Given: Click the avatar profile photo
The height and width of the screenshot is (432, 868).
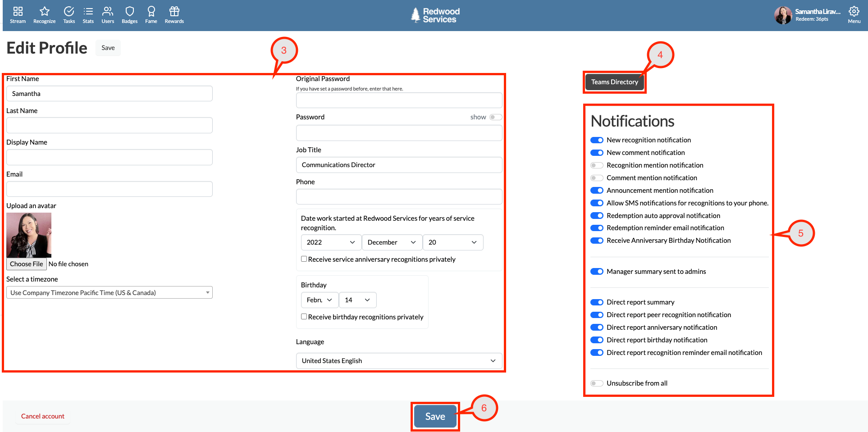Looking at the screenshot, I should click(28, 235).
